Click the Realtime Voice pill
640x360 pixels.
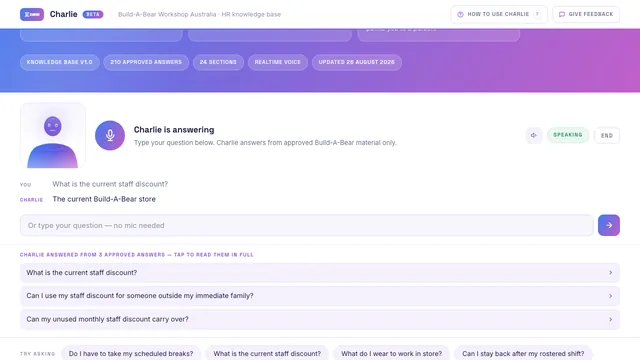point(278,62)
